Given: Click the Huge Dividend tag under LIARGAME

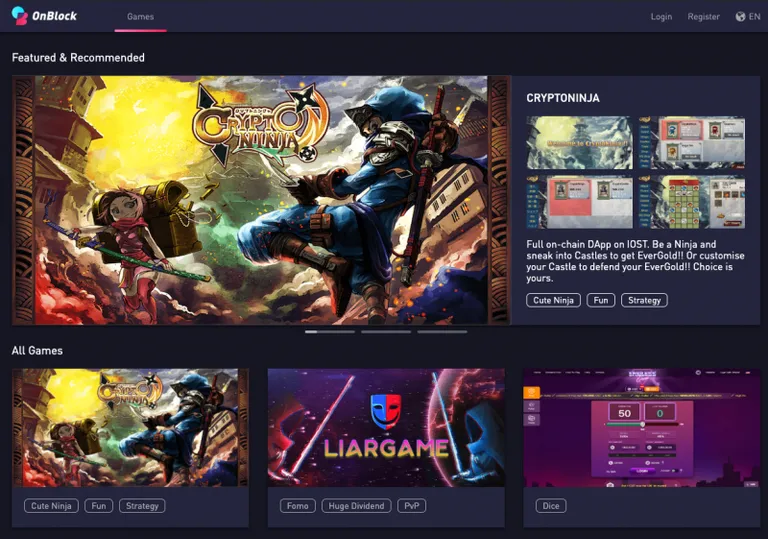Looking at the screenshot, I should (357, 506).
